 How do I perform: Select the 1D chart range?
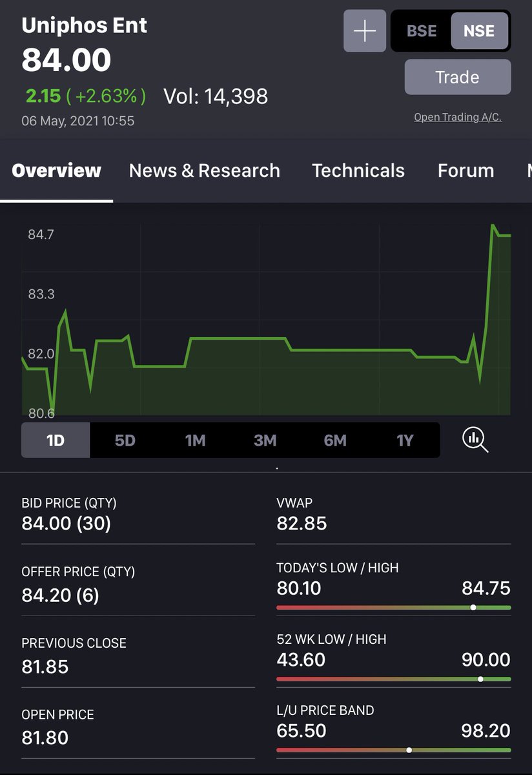pos(55,440)
